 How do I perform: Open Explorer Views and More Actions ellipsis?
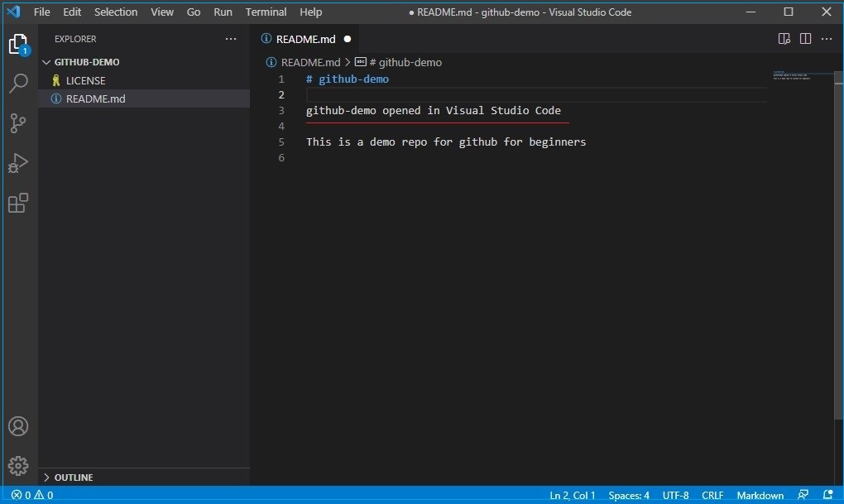(x=231, y=39)
